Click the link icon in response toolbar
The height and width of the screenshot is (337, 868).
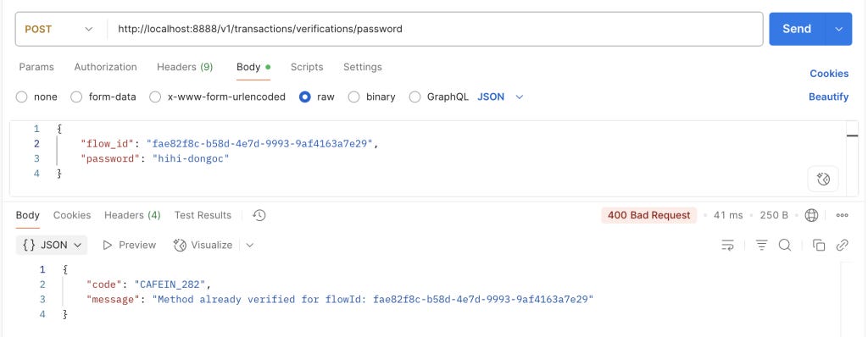tap(842, 246)
